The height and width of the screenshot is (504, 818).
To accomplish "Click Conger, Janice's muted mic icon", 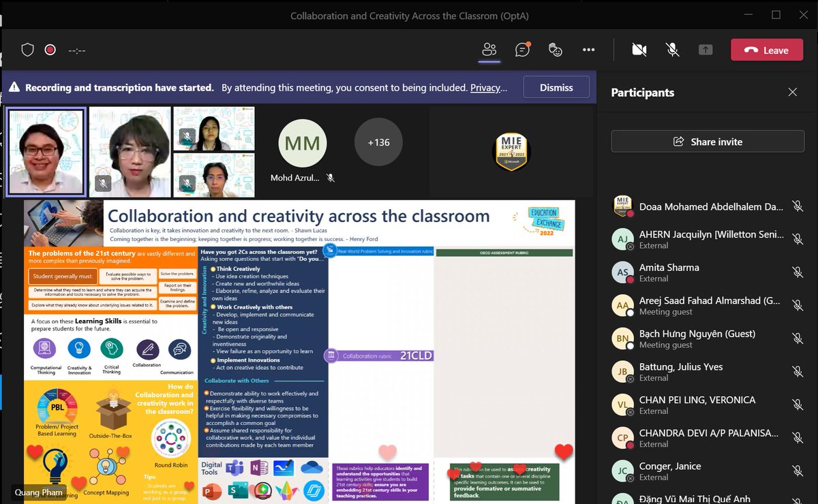I will pyautogui.click(x=797, y=471).
